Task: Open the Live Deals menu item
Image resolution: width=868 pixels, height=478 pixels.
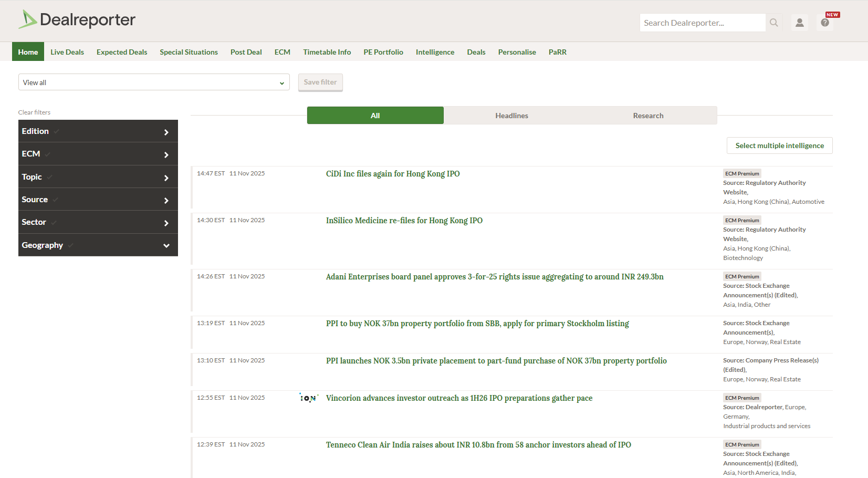Action: tap(67, 52)
